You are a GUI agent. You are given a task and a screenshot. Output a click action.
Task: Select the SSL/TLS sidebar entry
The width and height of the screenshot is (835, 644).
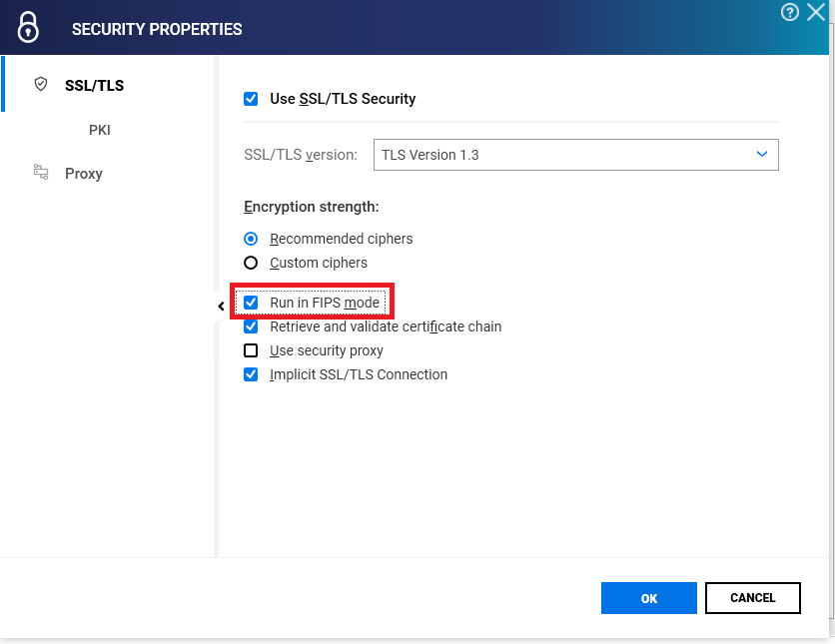[94, 85]
